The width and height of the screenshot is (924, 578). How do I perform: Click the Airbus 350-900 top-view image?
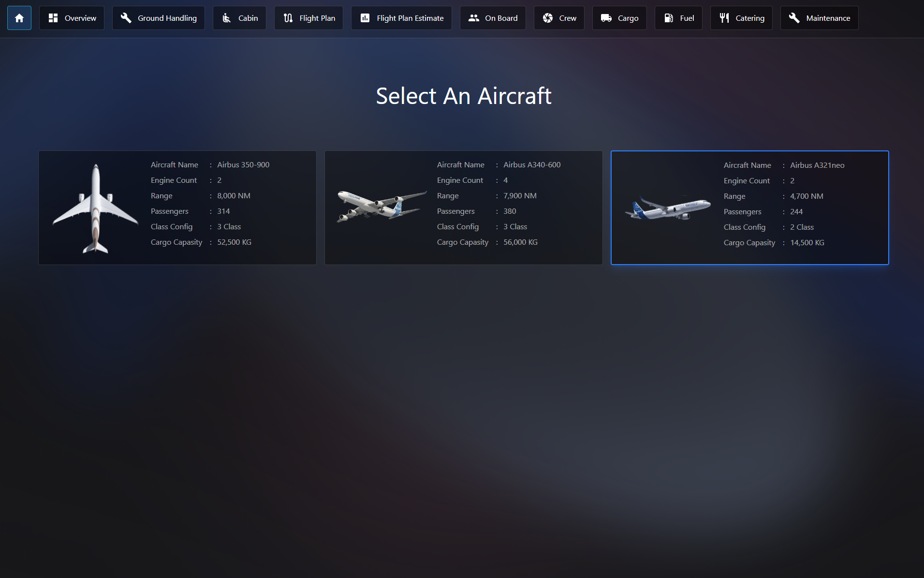95,208
